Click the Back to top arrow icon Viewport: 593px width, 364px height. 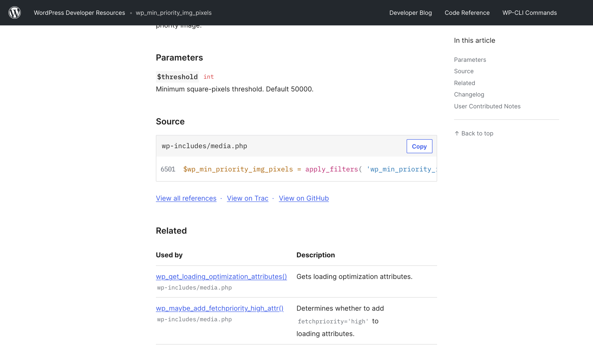(457, 133)
